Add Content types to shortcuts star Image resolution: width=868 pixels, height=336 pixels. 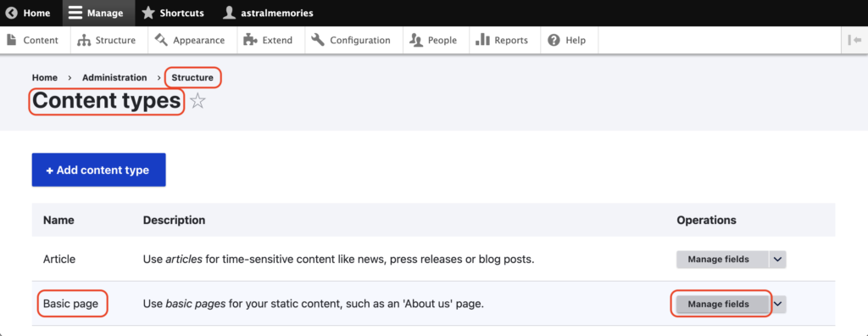tap(198, 102)
